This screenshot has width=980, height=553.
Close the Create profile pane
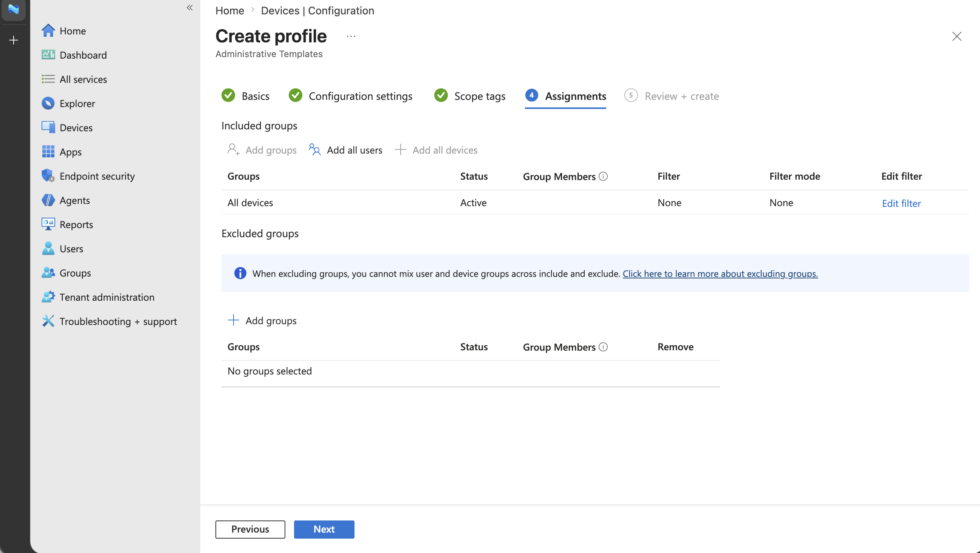pos(957,36)
